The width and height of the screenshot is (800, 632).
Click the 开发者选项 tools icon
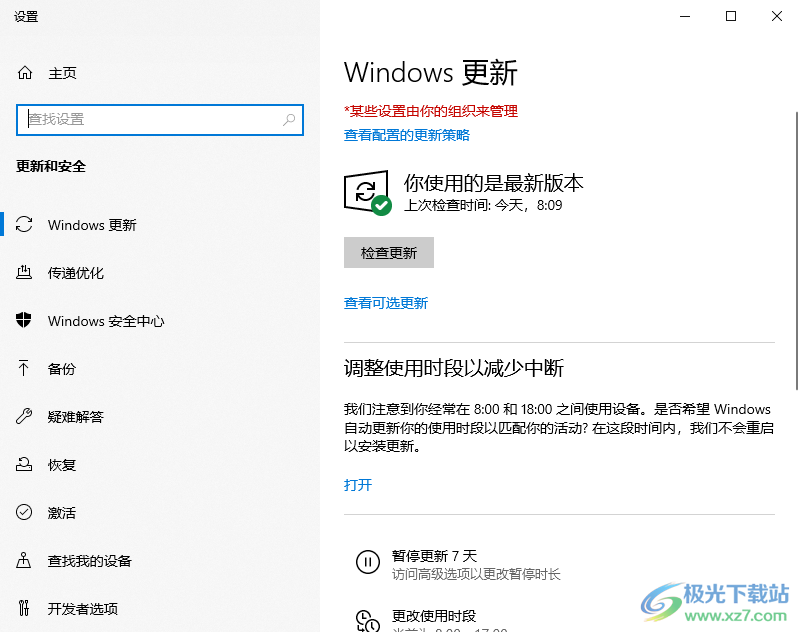tap(24, 608)
